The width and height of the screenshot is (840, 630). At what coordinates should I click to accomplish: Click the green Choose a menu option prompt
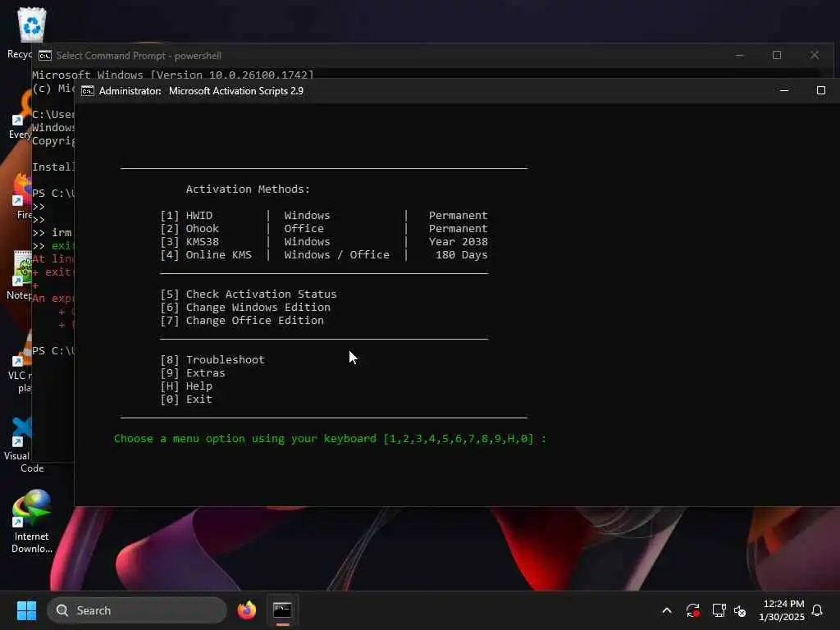[330, 439]
